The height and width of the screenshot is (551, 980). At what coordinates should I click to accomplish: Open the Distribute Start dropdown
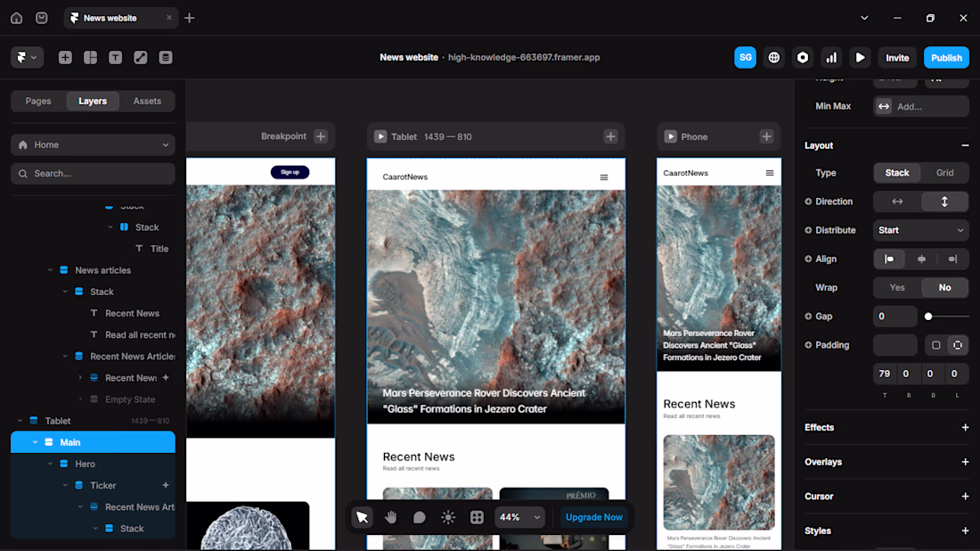(920, 230)
